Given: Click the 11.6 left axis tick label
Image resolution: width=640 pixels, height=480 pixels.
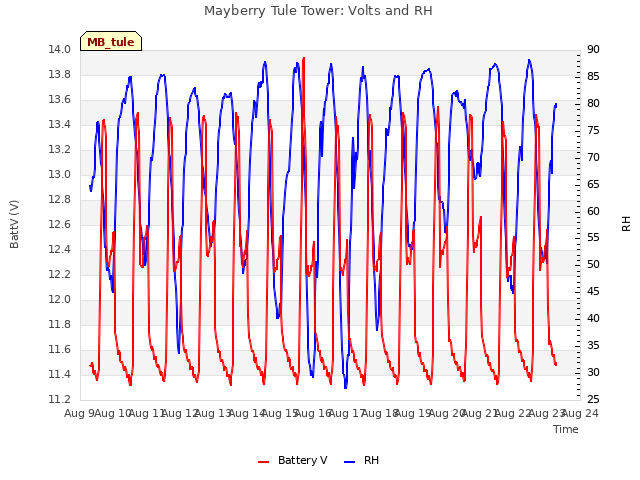Looking at the screenshot, I should [59, 349].
